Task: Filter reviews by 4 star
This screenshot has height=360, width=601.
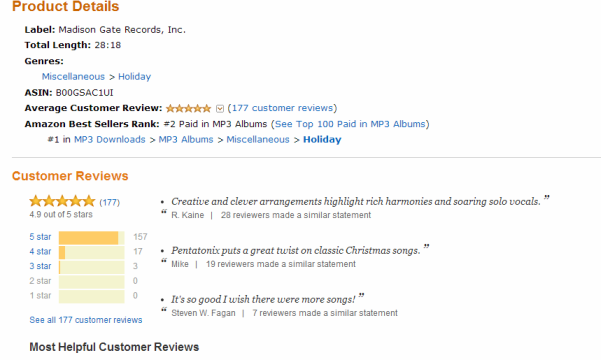Action: 40,252
